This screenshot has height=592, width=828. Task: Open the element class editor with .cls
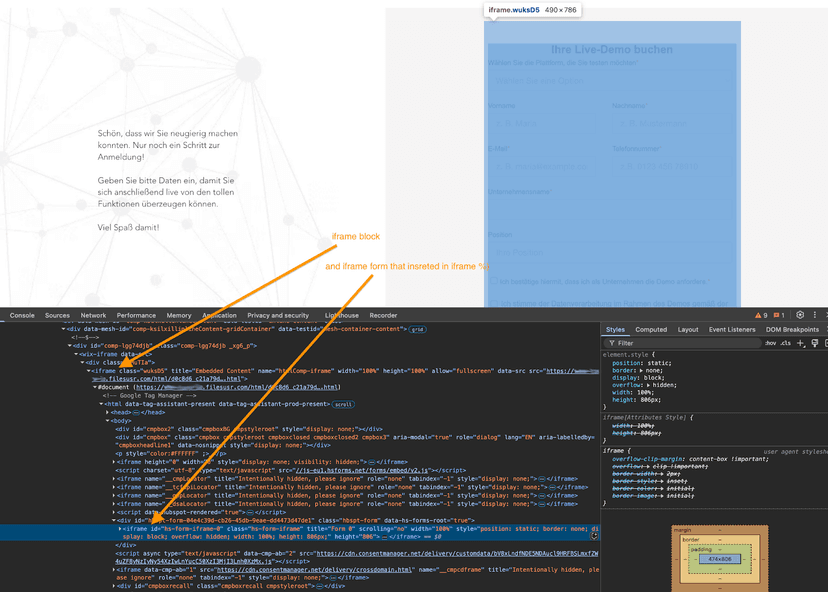tap(785, 343)
